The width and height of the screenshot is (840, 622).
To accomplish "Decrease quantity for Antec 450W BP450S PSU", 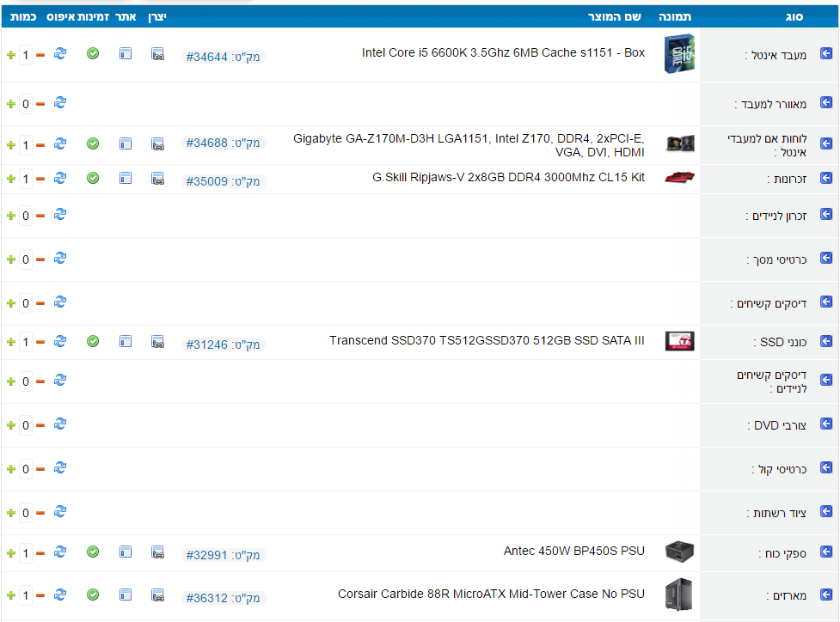I will tap(40, 553).
